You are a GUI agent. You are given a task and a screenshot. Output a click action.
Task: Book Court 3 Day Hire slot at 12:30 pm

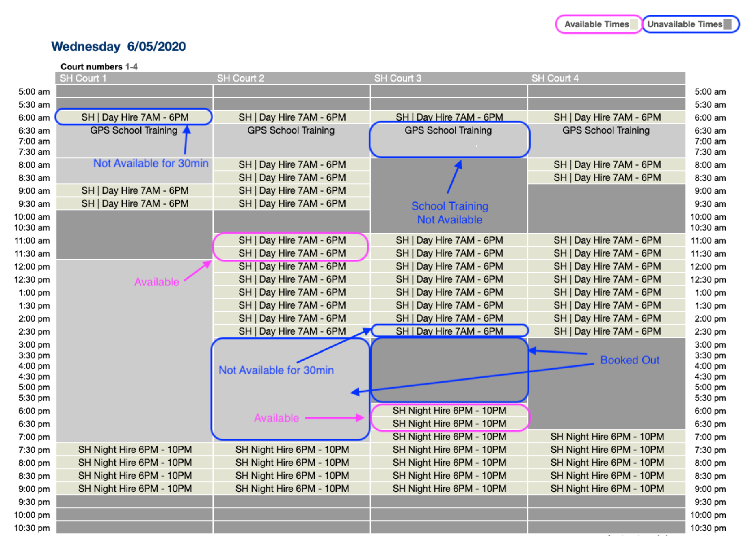pos(449,279)
